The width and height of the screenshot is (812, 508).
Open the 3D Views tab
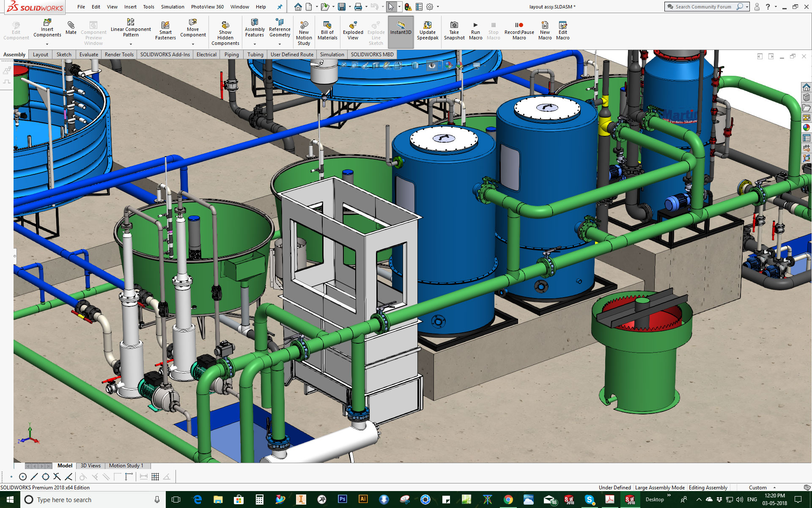[91, 466]
